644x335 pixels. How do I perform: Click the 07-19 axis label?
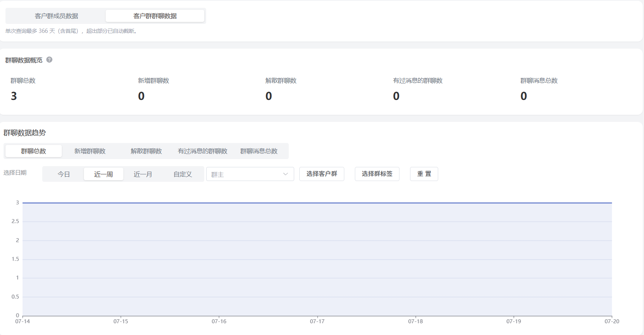click(514, 321)
